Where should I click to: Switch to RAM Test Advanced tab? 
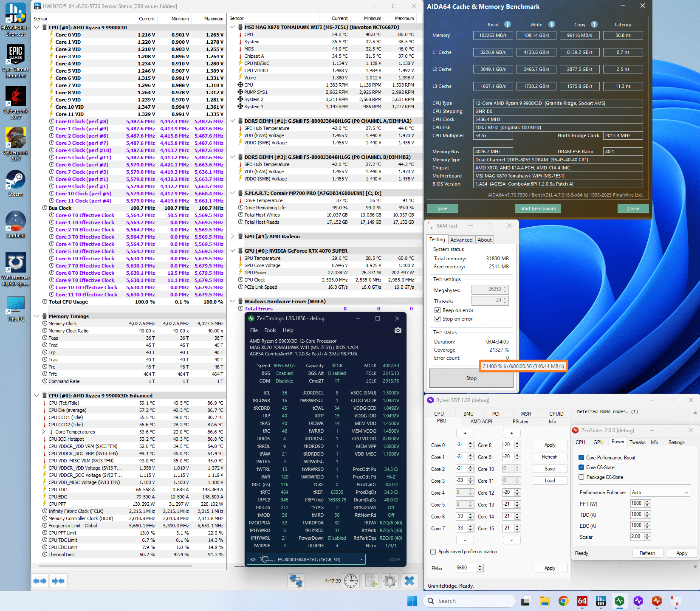point(461,240)
